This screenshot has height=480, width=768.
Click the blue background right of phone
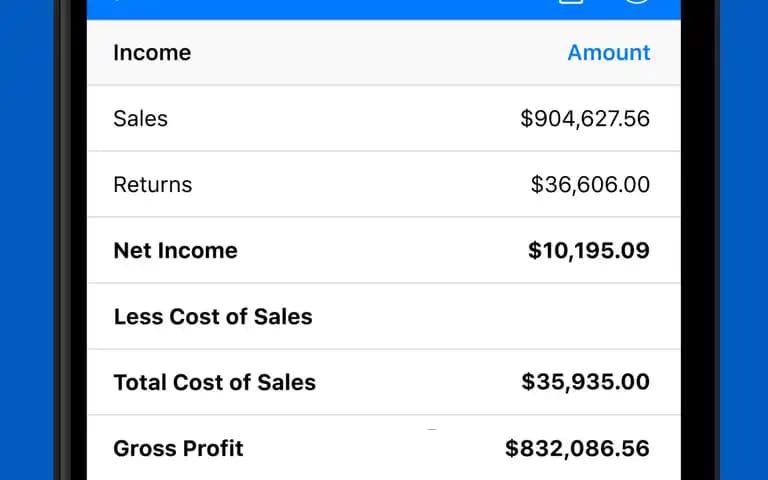(743, 240)
